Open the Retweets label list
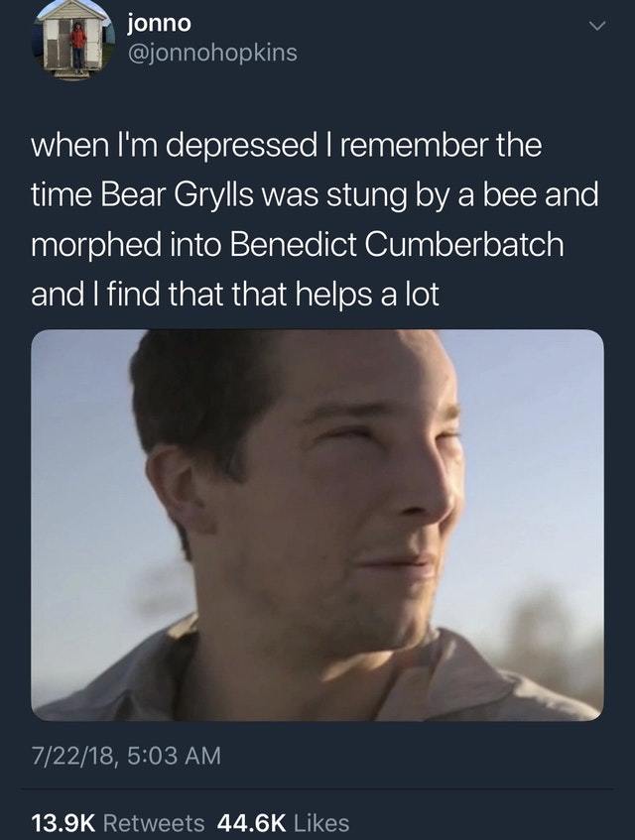 (x=153, y=823)
